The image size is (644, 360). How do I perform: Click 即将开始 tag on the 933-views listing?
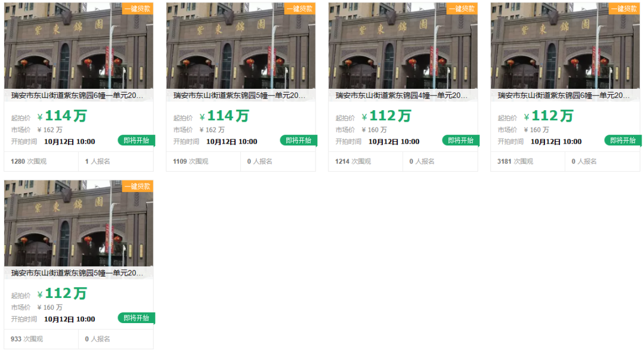[137, 318]
